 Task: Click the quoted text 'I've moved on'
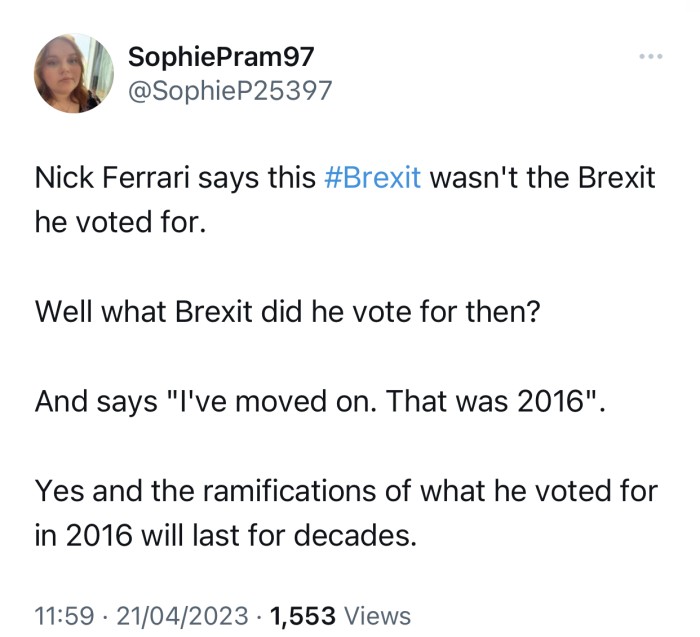[268, 401]
